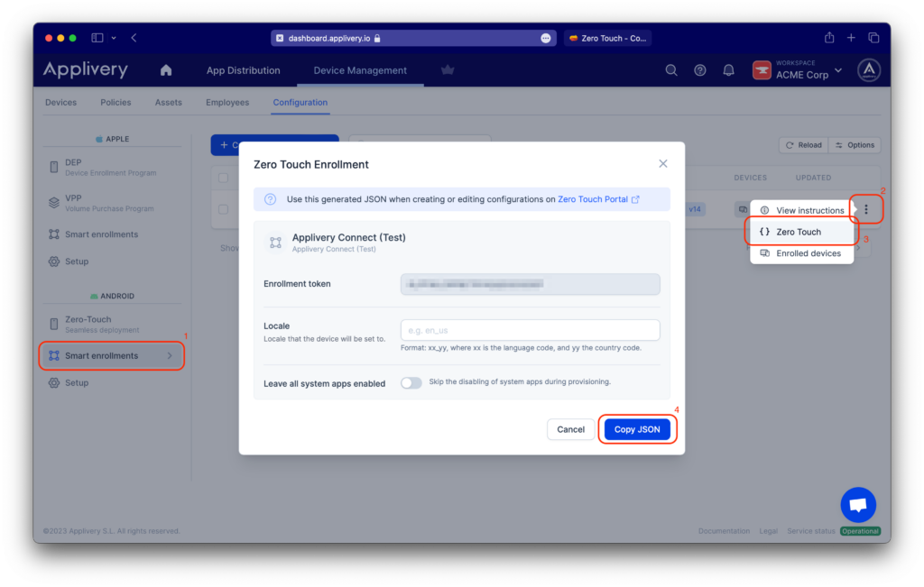This screenshot has height=587, width=924.
Task: Expand the ACME Corp workspace dropdown
Action: point(838,70)
